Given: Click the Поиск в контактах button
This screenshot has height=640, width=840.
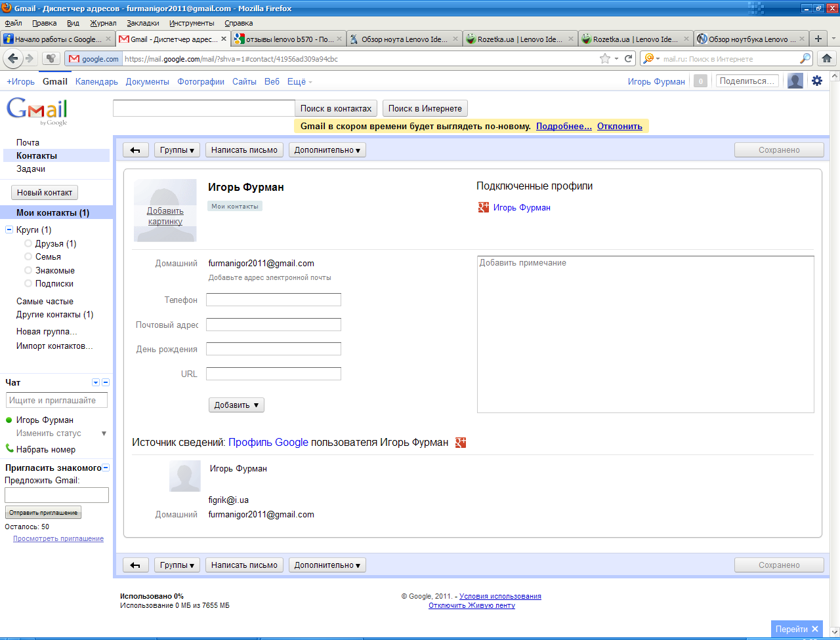Looking at the screenshot, I should pos(336,108).
